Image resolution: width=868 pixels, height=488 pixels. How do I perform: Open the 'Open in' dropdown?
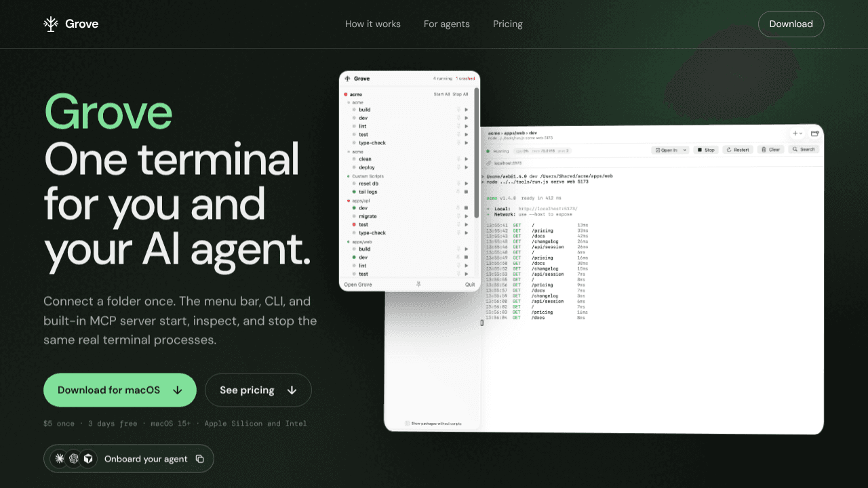tap(670, 150)
